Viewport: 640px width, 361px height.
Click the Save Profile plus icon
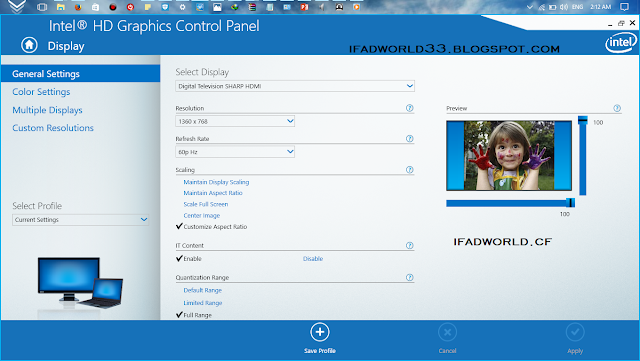(x=320, y=332)
